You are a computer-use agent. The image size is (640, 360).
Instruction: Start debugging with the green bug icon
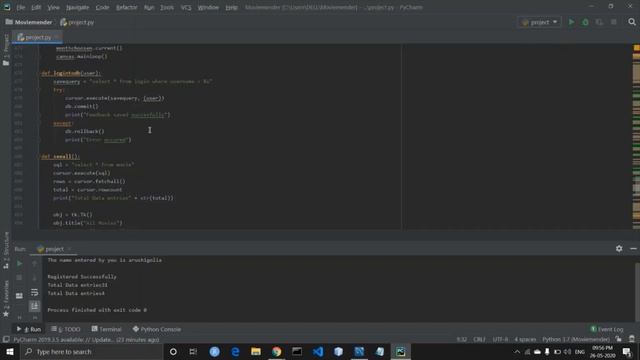click(x=585, y=22)
